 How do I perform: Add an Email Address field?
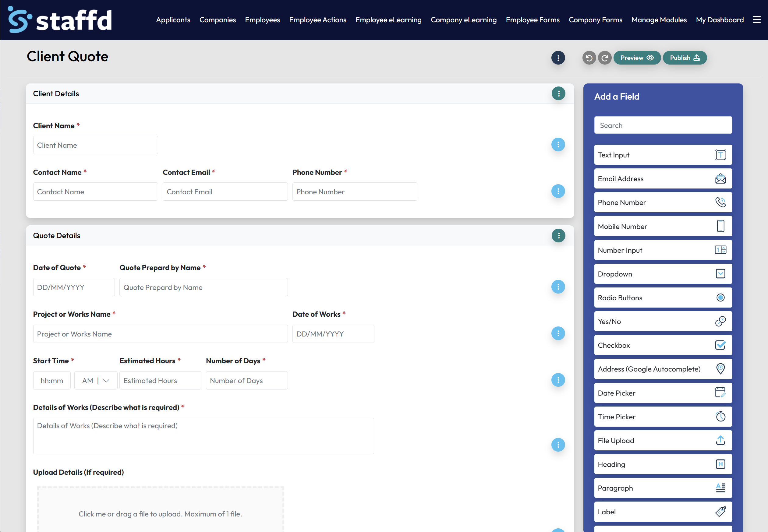pos(663,179)
